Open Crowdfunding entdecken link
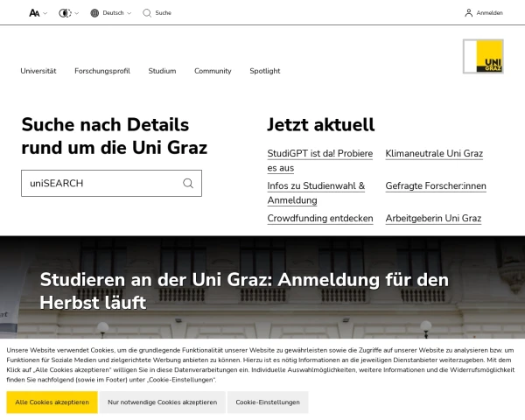 pos(320,219)
